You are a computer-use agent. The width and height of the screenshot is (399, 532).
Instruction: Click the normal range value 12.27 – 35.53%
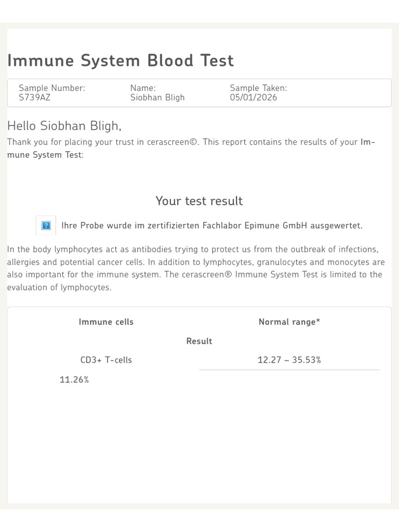click(x=289, y=360)
